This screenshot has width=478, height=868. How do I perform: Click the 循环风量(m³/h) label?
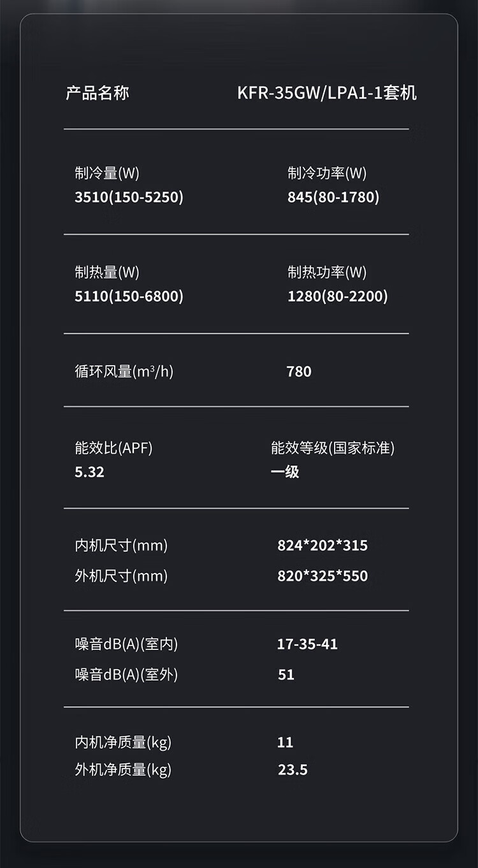[x=124, y=372]
